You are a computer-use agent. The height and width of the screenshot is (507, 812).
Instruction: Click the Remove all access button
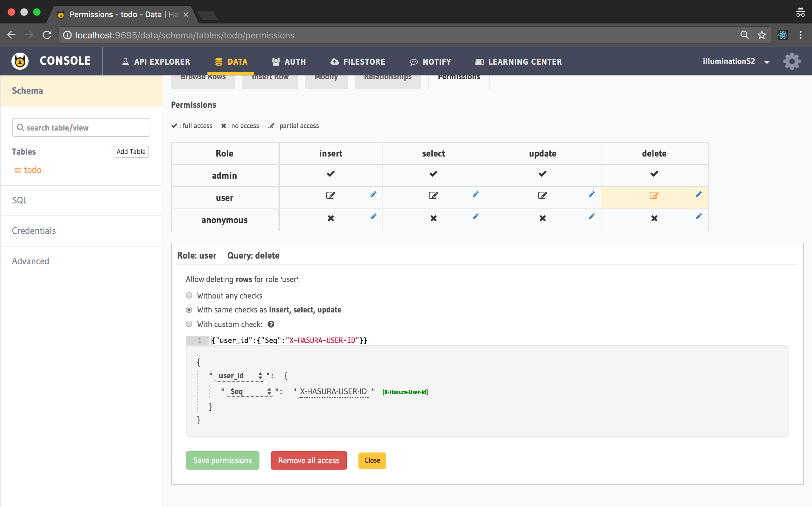[308, 460]
